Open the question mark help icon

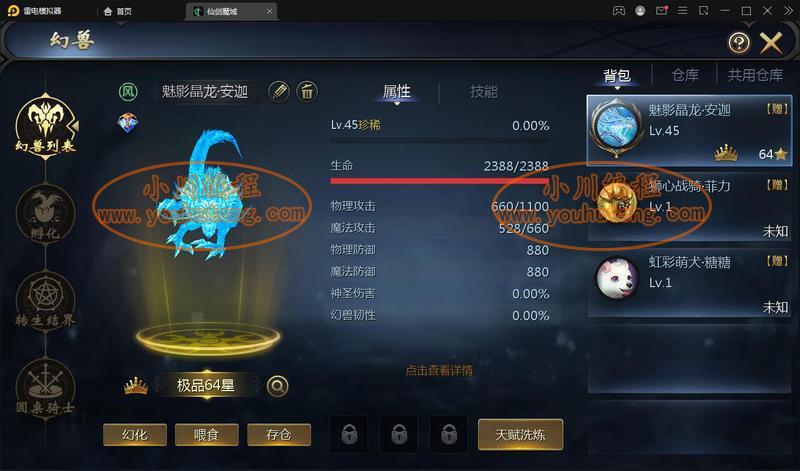click(x=739, y=43)
